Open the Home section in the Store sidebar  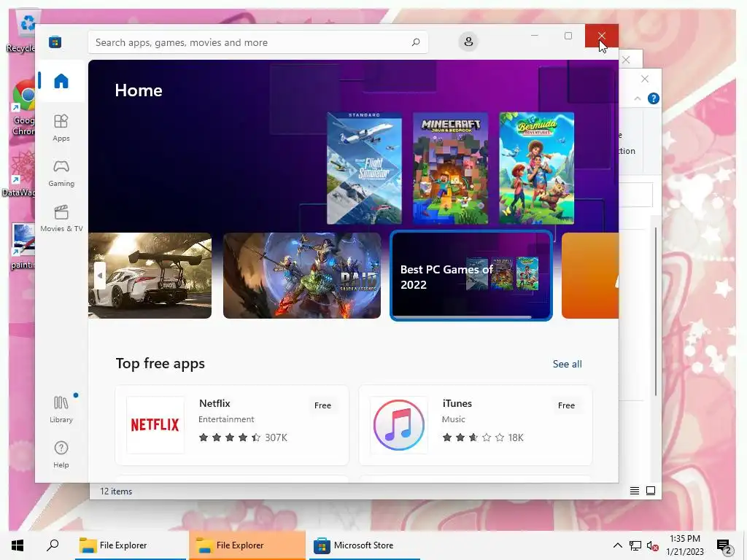(61, 81)
